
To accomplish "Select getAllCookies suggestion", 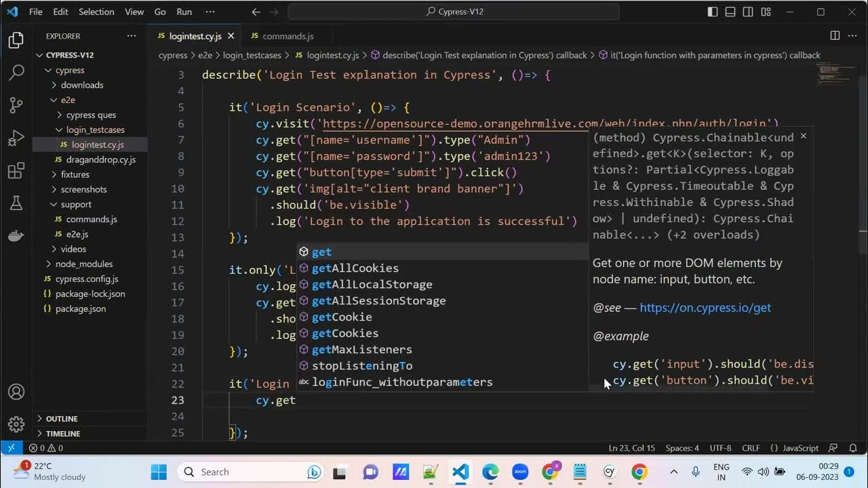I will click(442, 268).
